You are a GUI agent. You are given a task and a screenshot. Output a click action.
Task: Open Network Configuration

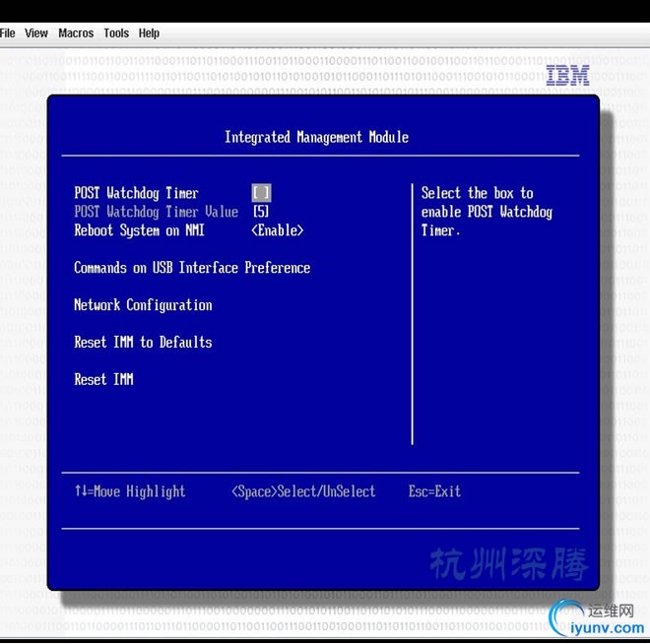[143, 305]
